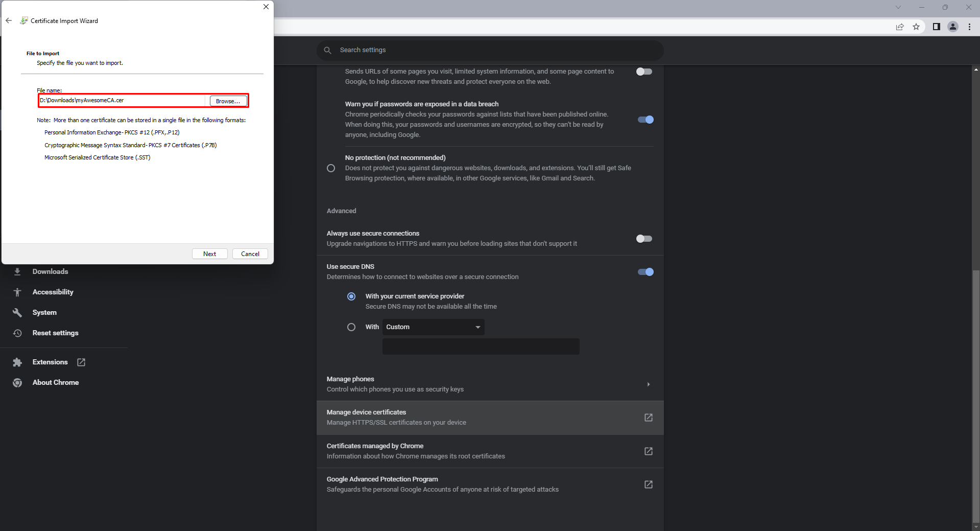Screen dimensions: 980x531
Task: Toggle Use secure DNS switch
Action: (x=646, y=272)
